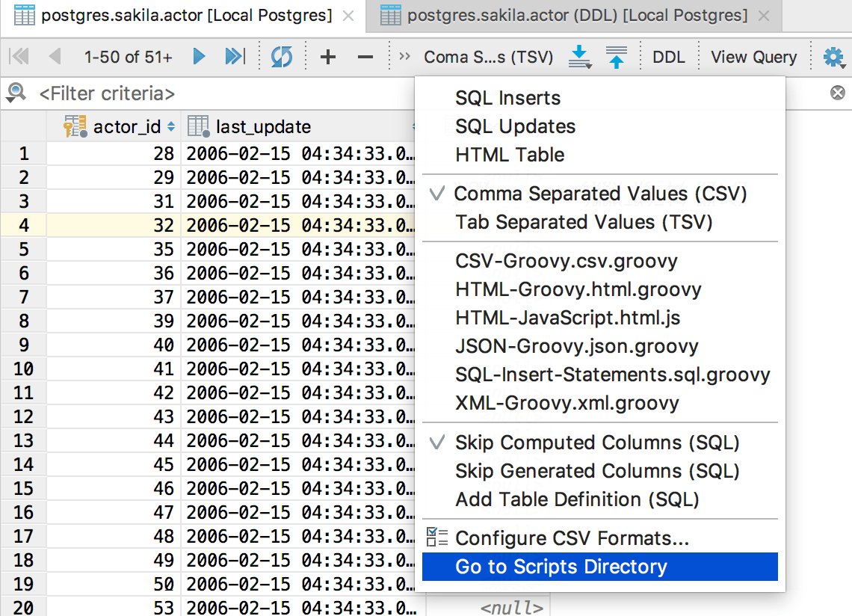Image resolution: width=852 pixels, height=616 pixels.
Task: Select Comma Separated Values (CSV)
Action: point(600,194)
